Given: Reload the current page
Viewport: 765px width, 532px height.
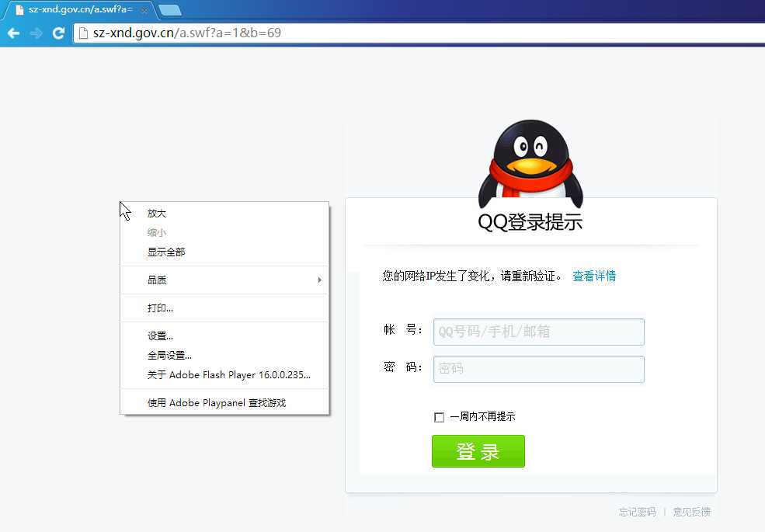Looking at the screenshot, I should point(58,33).
